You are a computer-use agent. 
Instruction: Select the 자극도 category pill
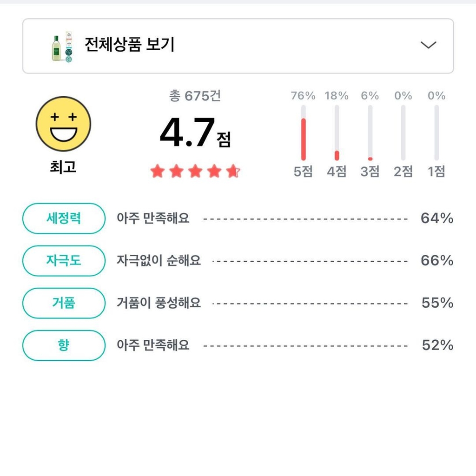[64, 261]
